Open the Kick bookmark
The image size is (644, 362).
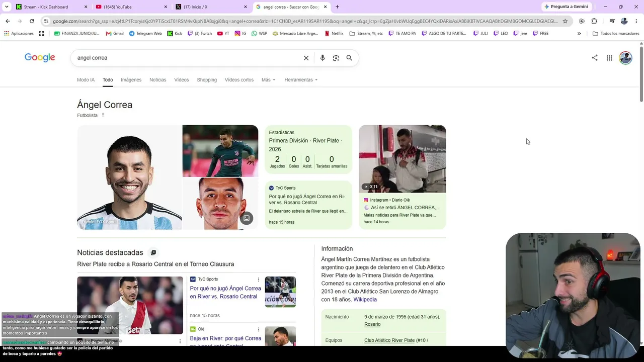(x=175, y=34)
